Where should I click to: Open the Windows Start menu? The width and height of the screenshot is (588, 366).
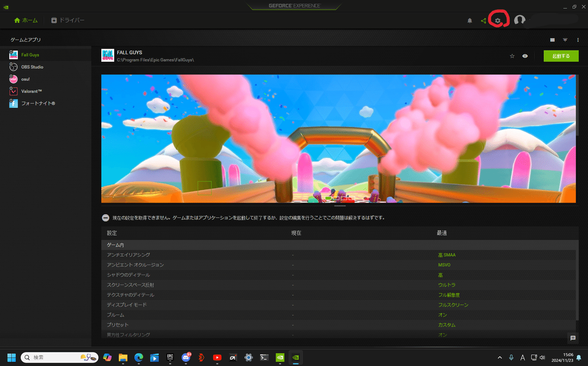11,357
